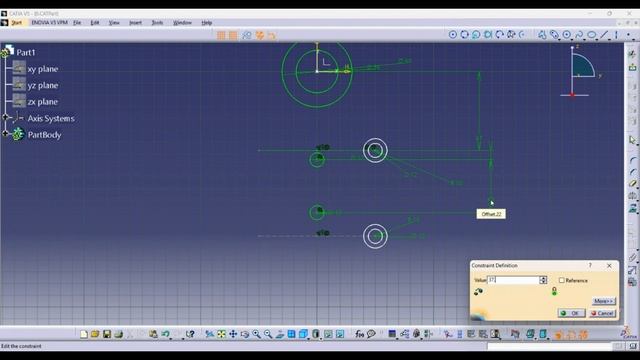Open the Start menu

(16, 22)
